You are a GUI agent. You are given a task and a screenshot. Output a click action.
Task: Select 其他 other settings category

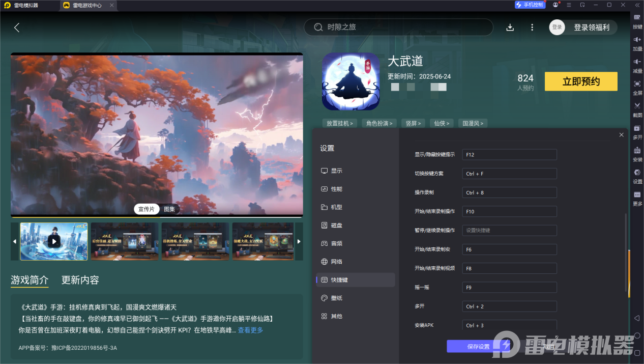click(356, 316)
